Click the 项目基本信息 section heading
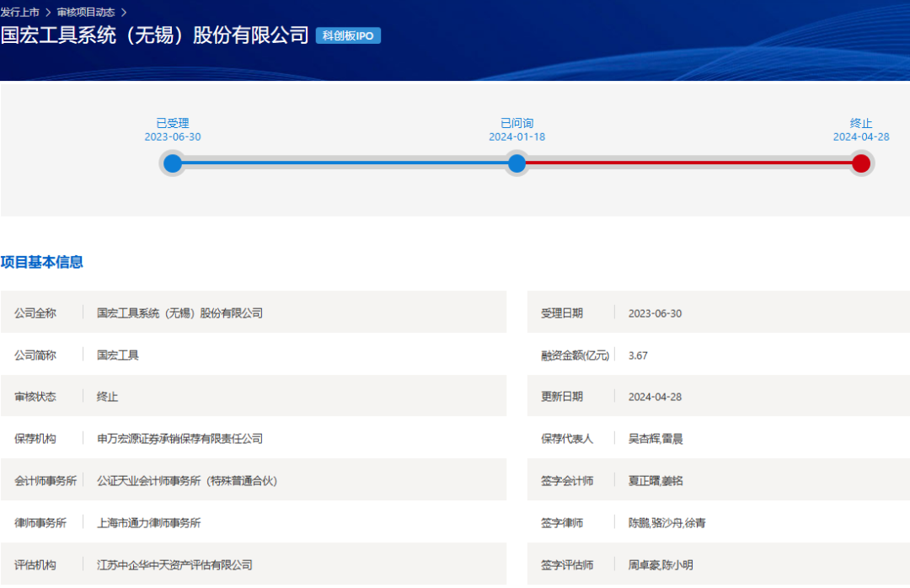This screenshot has width=910, height=588. click(42, 262)
